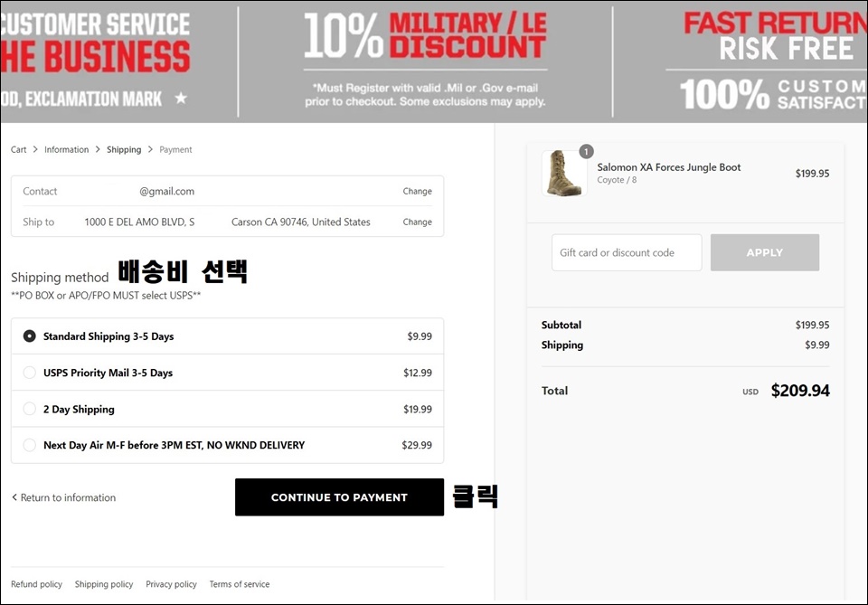
Task: View the Privacy policy link
Action: coord(171,584)
